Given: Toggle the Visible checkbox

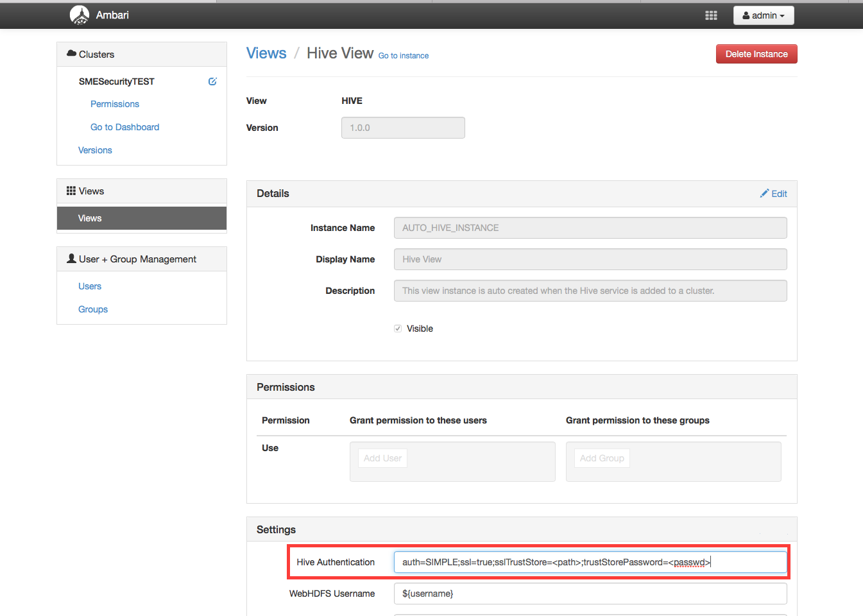Looking at the screenshot, I should coord(398,329).
